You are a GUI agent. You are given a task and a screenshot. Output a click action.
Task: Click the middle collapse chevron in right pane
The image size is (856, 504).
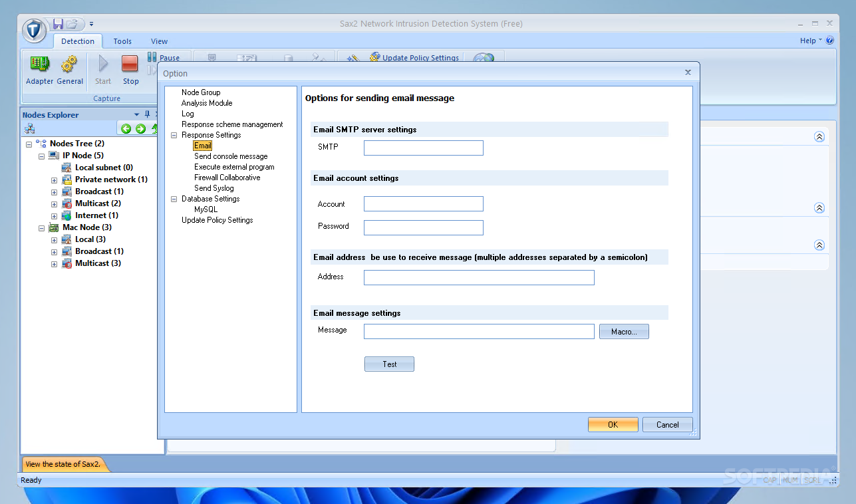tap(819, 207)
